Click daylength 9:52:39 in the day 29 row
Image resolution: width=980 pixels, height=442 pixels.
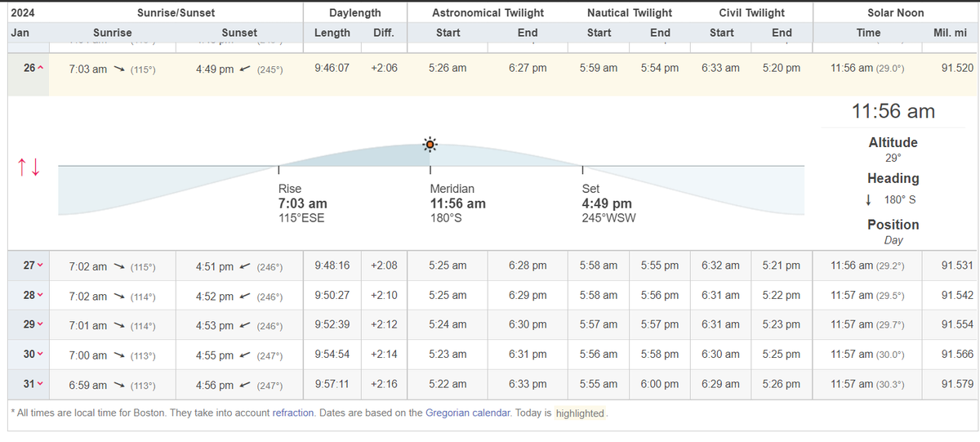tap(332, 324)
